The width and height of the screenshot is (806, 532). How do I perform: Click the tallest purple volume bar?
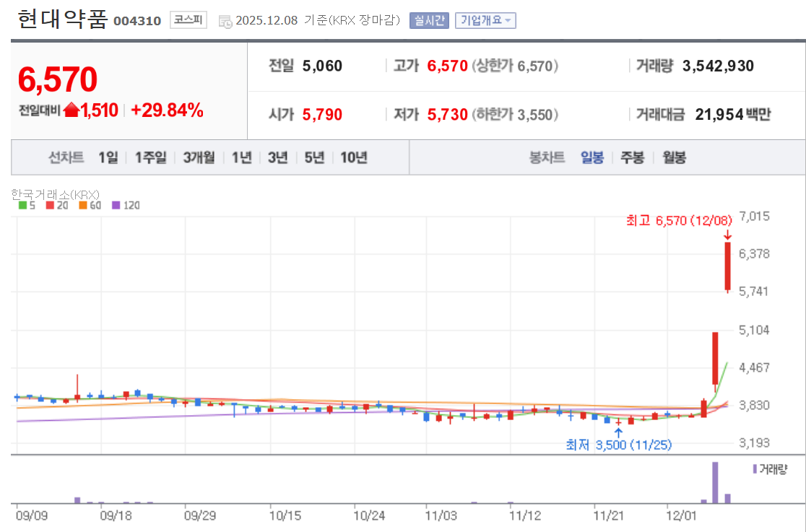[715, 482]
